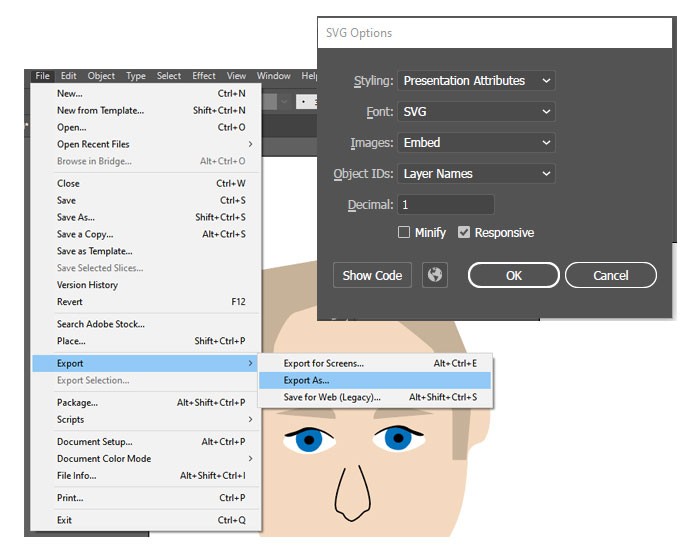The height and width of the screenshot is (557, 689).
Task: Select Place... in the File menu
Action: point(146,341)
